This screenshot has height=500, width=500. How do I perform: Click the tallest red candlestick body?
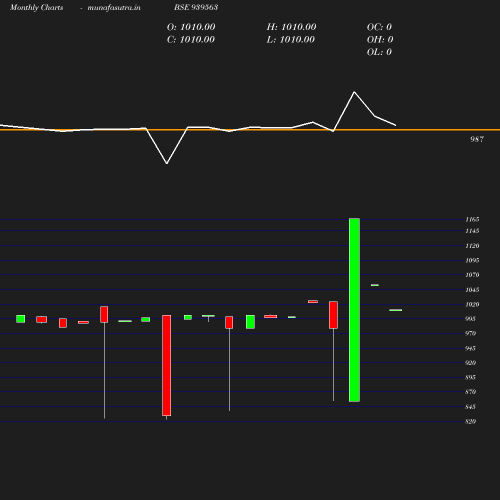(167, 365)
